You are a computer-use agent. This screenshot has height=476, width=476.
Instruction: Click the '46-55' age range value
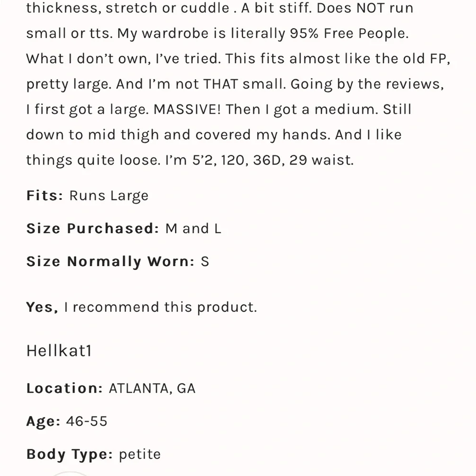pos(87,421)
